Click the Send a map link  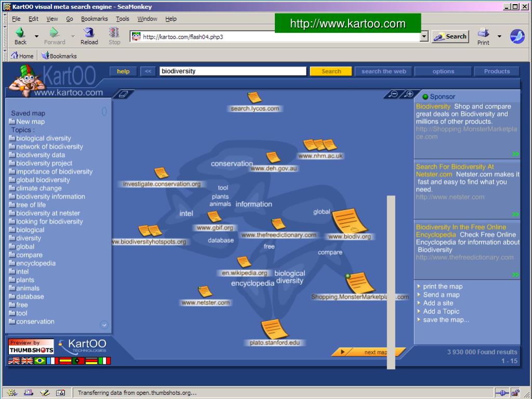(441, 295)
